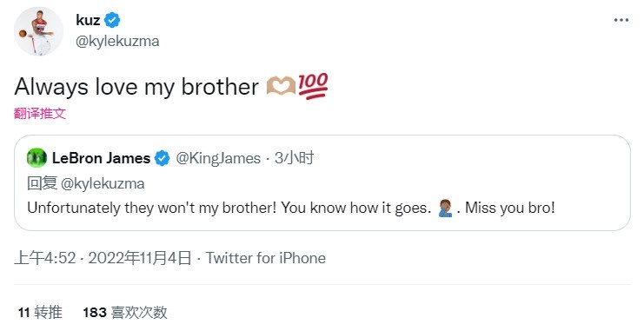Open kuz's profile avatar picture

[x=38, y=31]
